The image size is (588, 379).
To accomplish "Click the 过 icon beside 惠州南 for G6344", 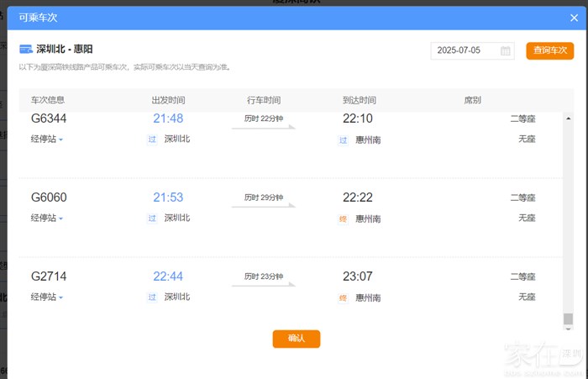I will pos(343,139).
